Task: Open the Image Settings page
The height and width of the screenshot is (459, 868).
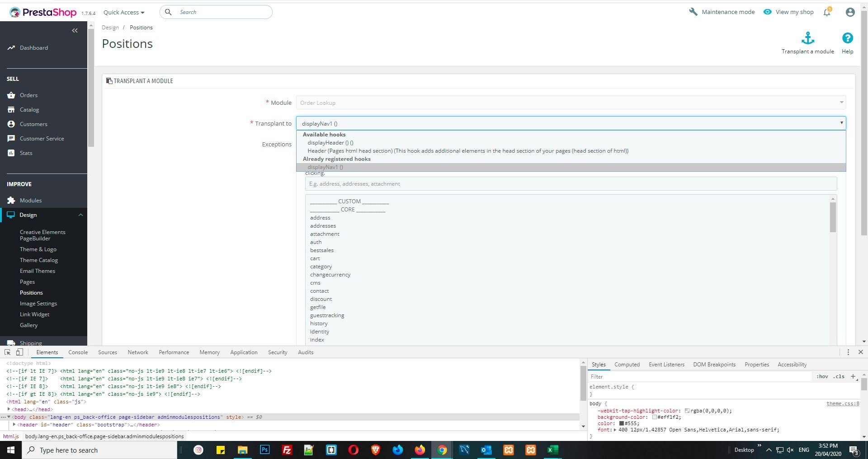Action: click(x=38, y=304)
